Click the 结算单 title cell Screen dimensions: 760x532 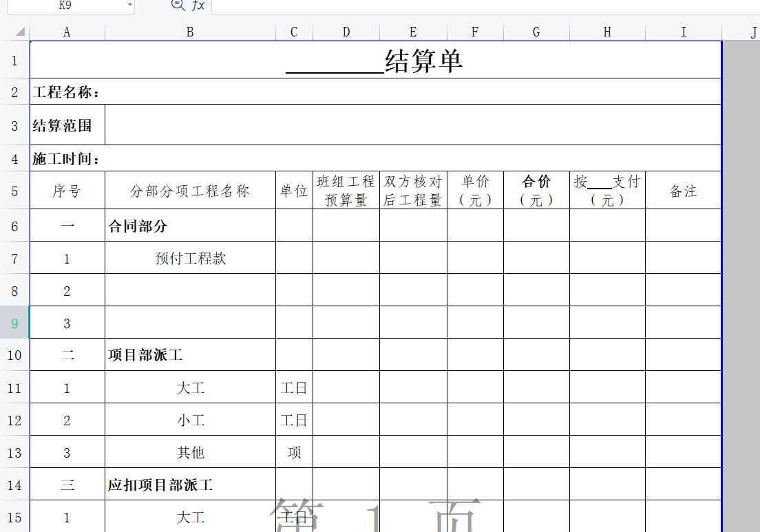click(x=375, y=61)
